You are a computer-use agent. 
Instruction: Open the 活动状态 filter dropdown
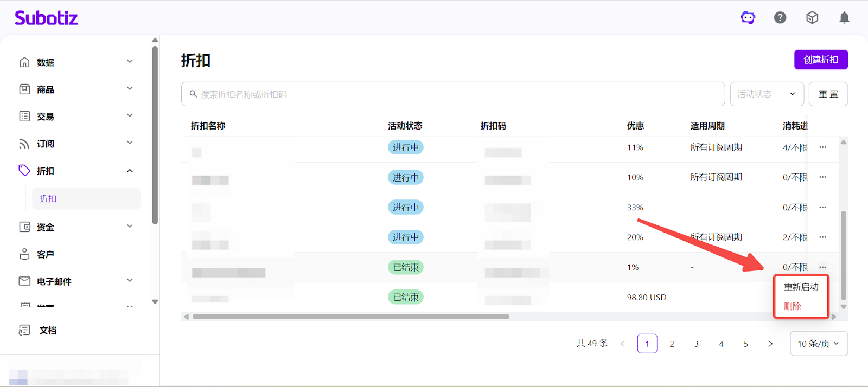click(767, 94)
